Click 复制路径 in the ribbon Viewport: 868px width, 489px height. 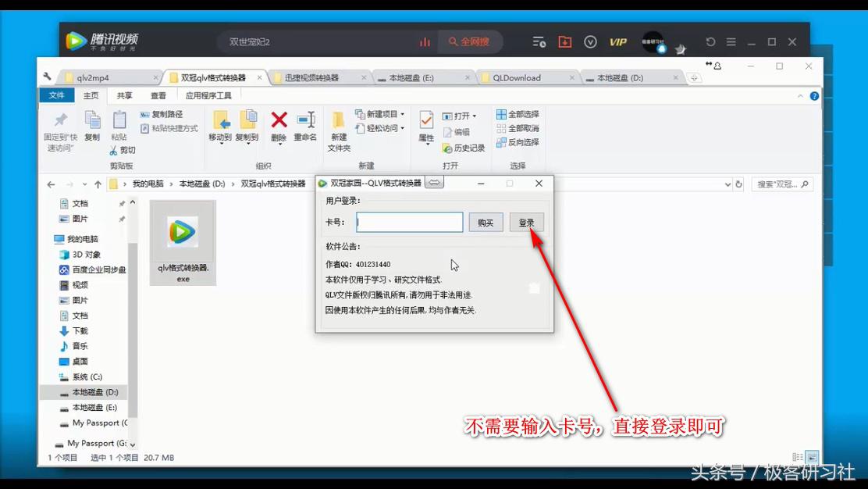pos(161,114)
